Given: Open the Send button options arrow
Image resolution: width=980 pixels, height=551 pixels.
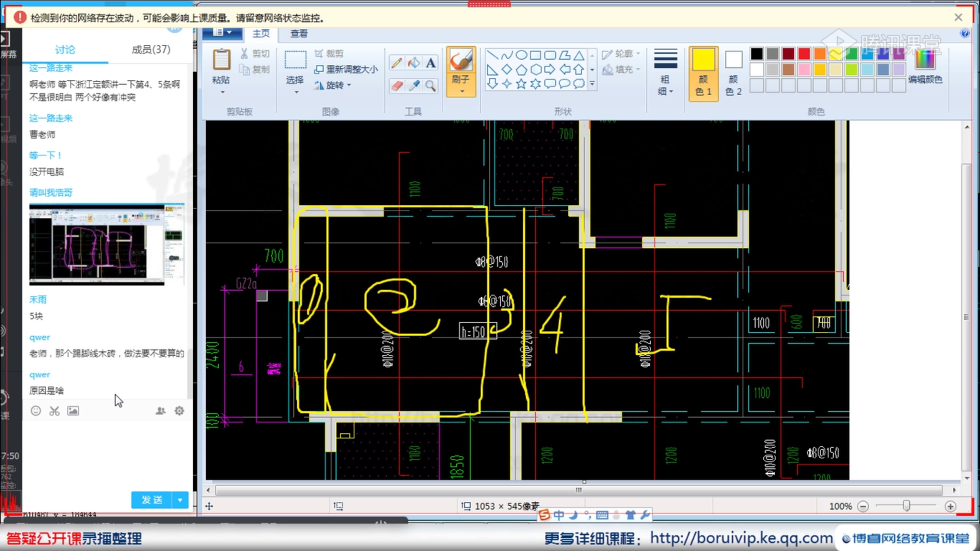Looking at the screenshot, I should pos(180,500).
